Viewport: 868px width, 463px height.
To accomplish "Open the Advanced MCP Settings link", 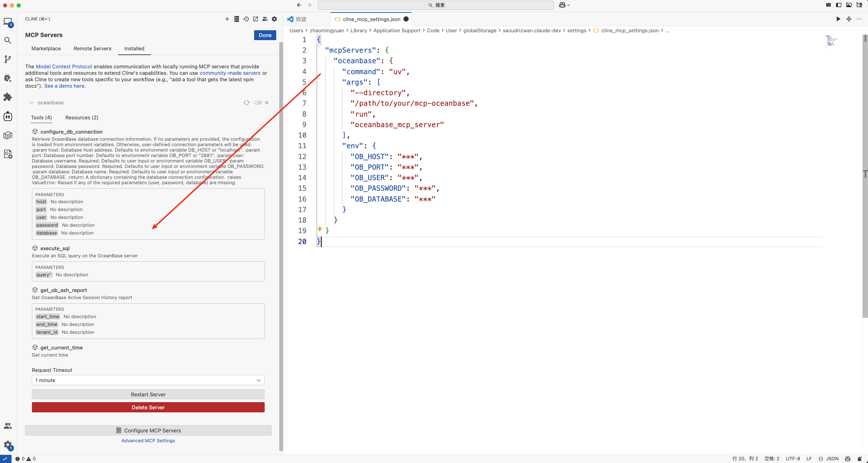I will (148, 441).
